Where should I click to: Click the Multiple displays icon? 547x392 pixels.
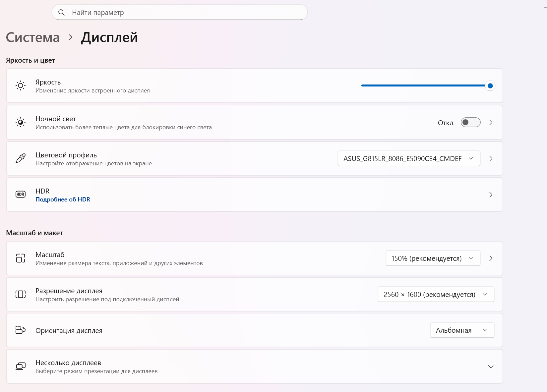point(21,366)
